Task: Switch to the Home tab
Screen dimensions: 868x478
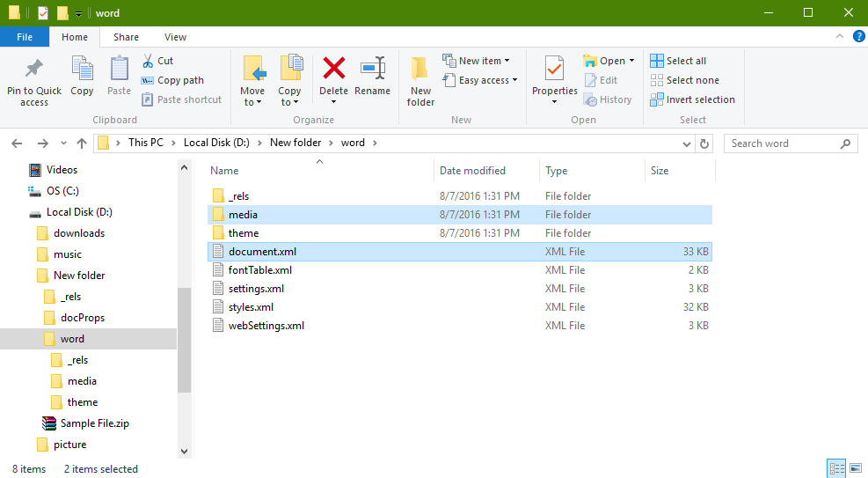Action: tap(75, 37)
